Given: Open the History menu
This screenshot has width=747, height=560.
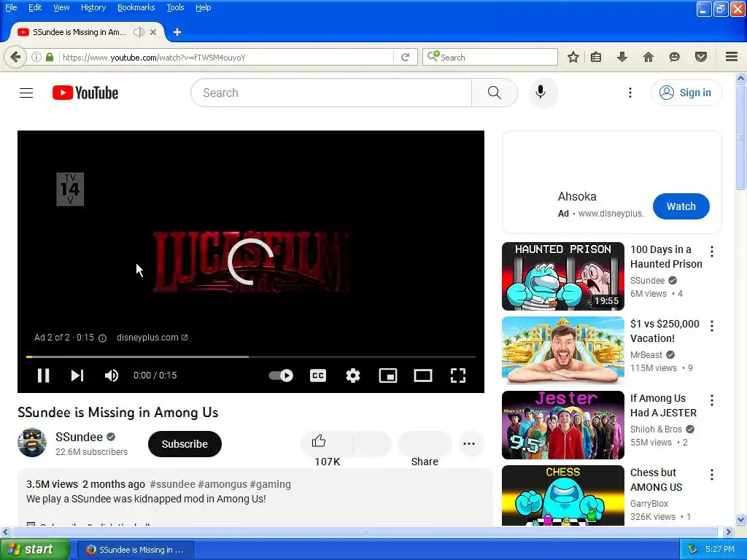Looking at the screenshot, I should click(93, 7).
